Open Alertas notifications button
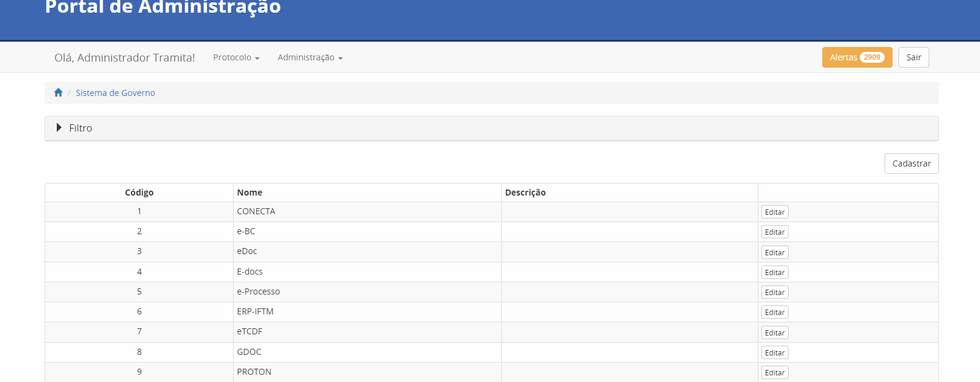Viewport: 980px width, 382px height. [x=857, y=57]
